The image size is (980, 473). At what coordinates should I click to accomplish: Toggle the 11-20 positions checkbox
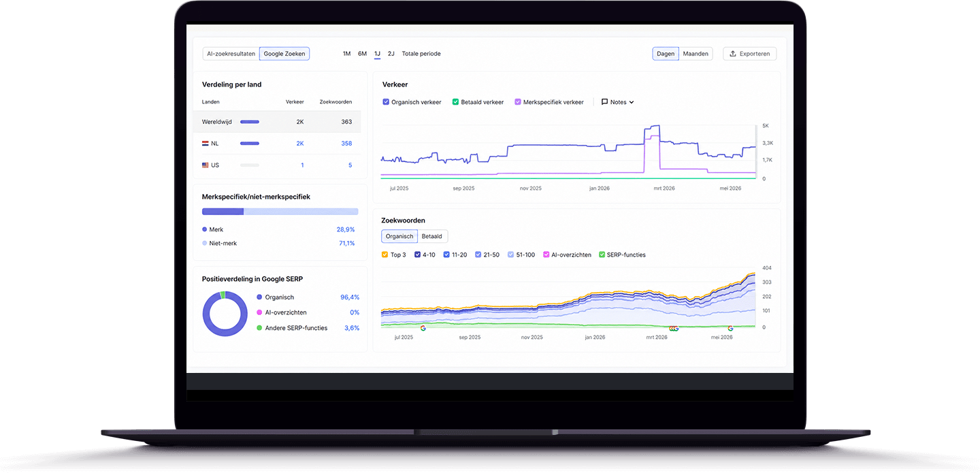pyautogui.click(x=446, y=255)
